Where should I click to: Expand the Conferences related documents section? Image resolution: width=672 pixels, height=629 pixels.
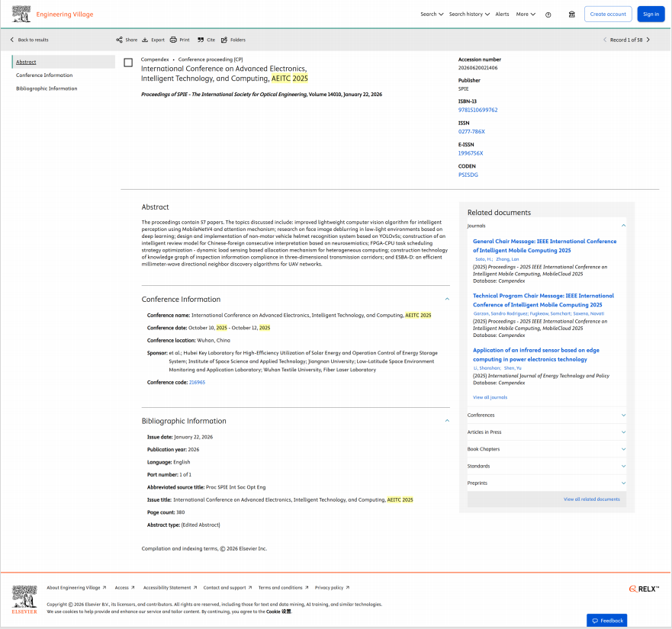tap(623, 415)
